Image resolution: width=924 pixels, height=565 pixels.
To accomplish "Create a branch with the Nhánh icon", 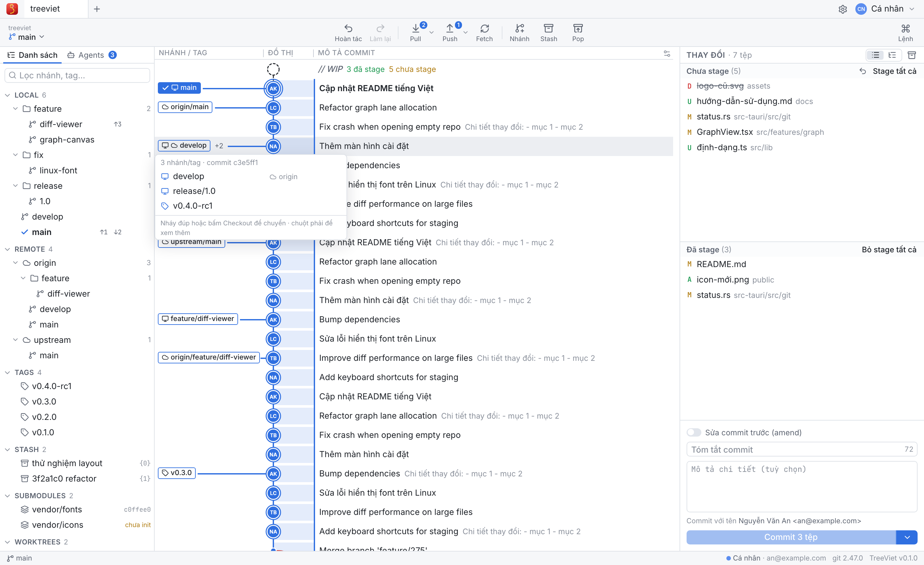I will [x=519, y=29].
